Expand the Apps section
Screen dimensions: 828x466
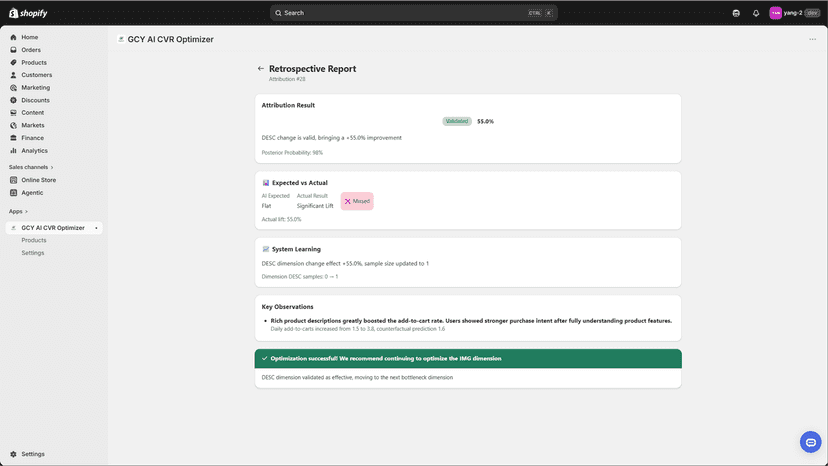18,211
